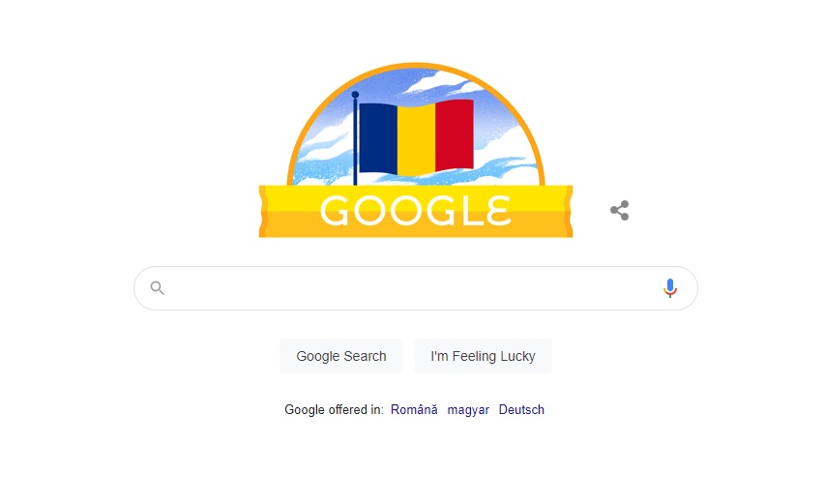Click the red stripe of the flag
Viewport: 825px width, 504px height.
[455, 135]
